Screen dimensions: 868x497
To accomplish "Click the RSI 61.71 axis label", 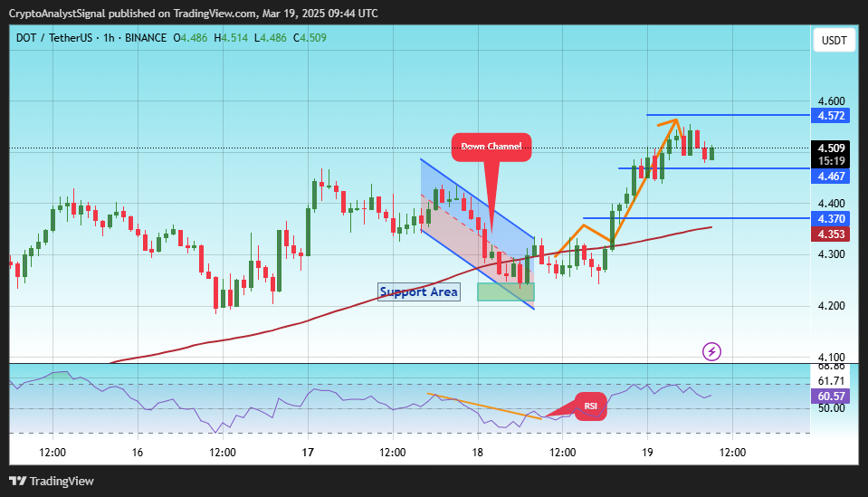I will pos(832,381).
